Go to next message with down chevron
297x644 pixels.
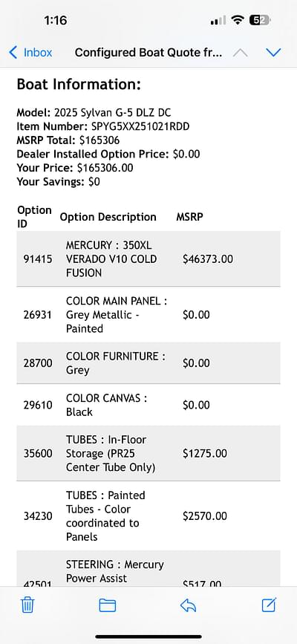pyautogui.click(x=273, y=53)
